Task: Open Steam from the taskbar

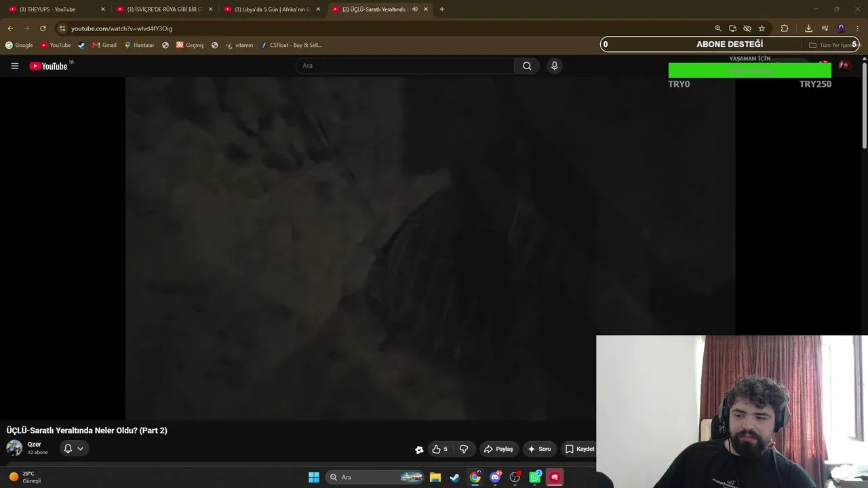Action: point(455,477)
